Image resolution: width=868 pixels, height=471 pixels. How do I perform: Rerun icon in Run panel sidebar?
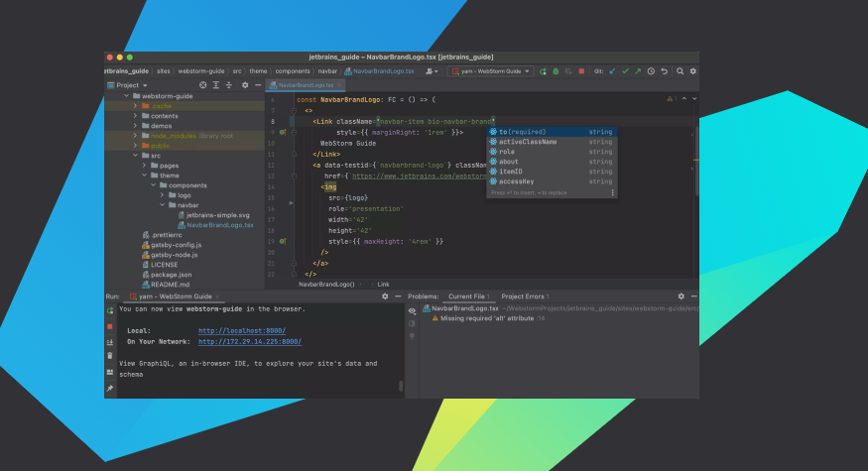click(x=109, y=311)
